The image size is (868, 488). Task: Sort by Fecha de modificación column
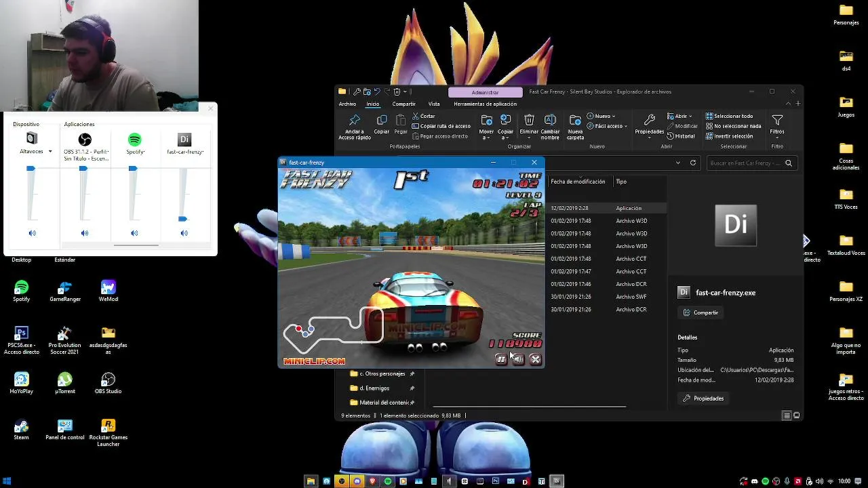point(578,182)
